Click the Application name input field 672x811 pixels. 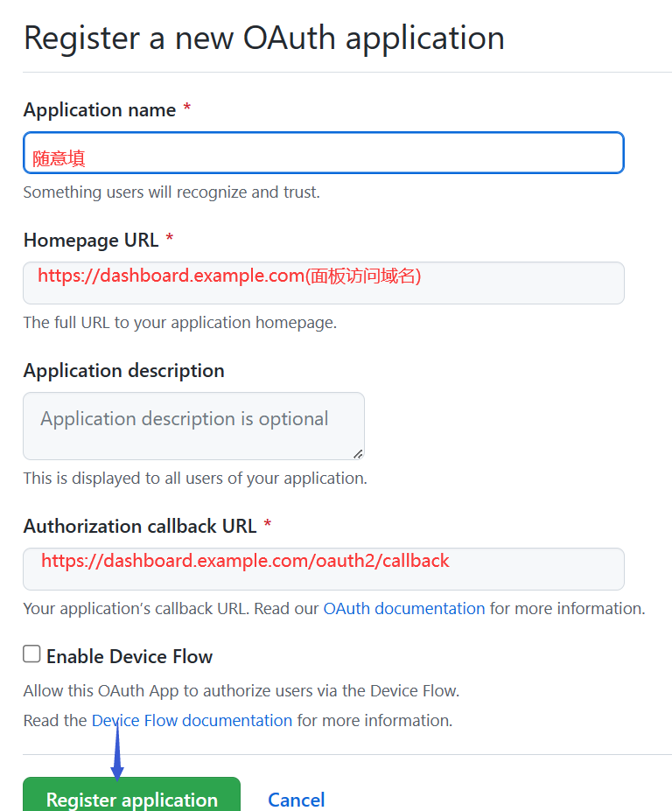323,153
